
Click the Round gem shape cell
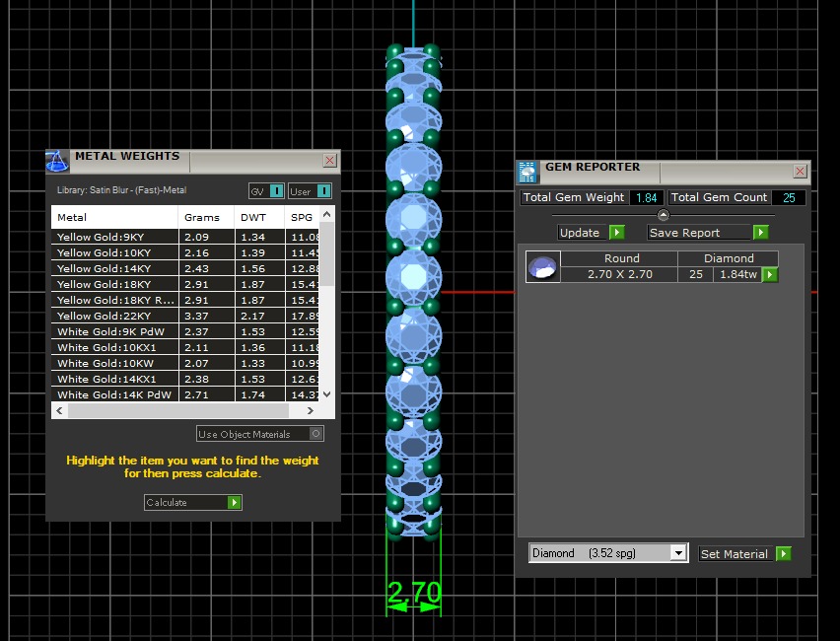pyautogui.click(x=621, y=258)
